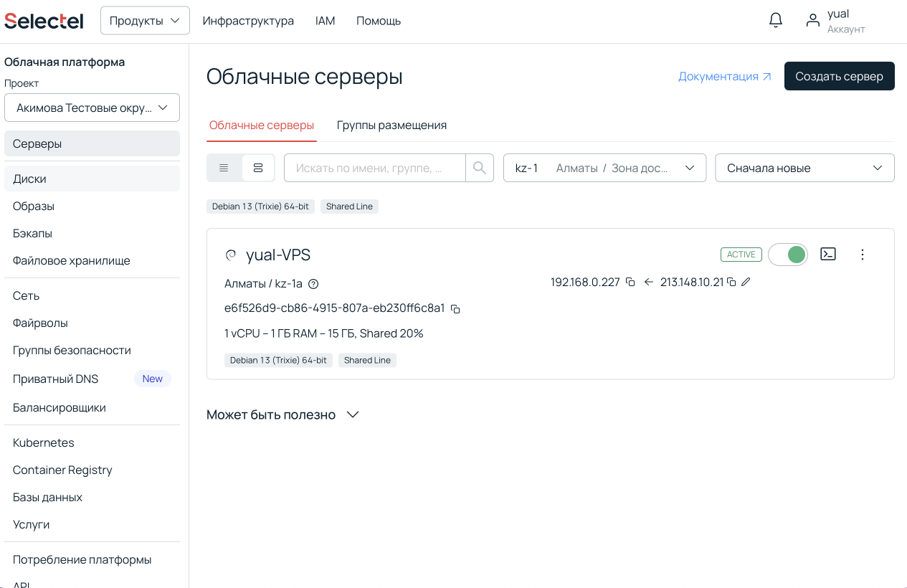Open Образы in sidebar
The image size is (907, 588).
tap(92, 206)
